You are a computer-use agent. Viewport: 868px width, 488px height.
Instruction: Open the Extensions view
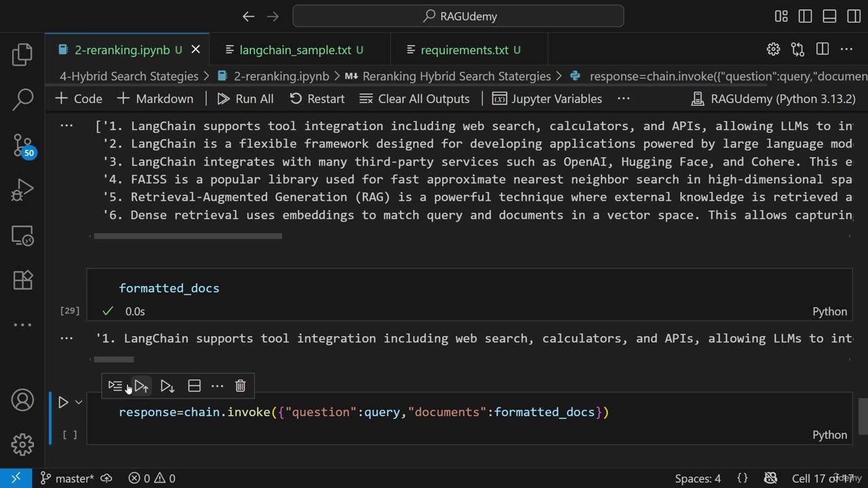coord(22,280)
